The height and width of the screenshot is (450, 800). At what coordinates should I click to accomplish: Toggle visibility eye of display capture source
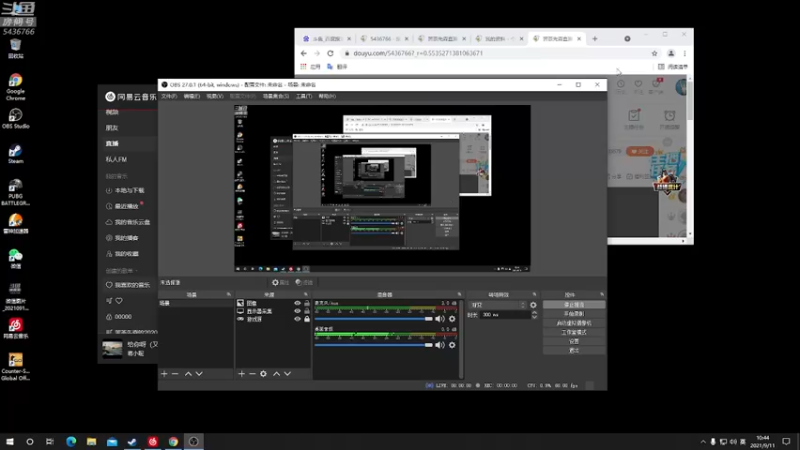tap(297, 311)
